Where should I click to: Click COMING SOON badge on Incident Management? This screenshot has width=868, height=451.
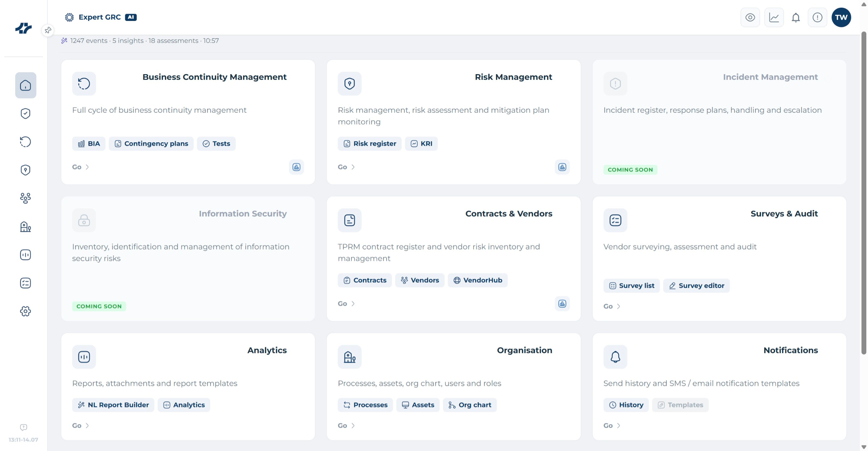(630, 170)
